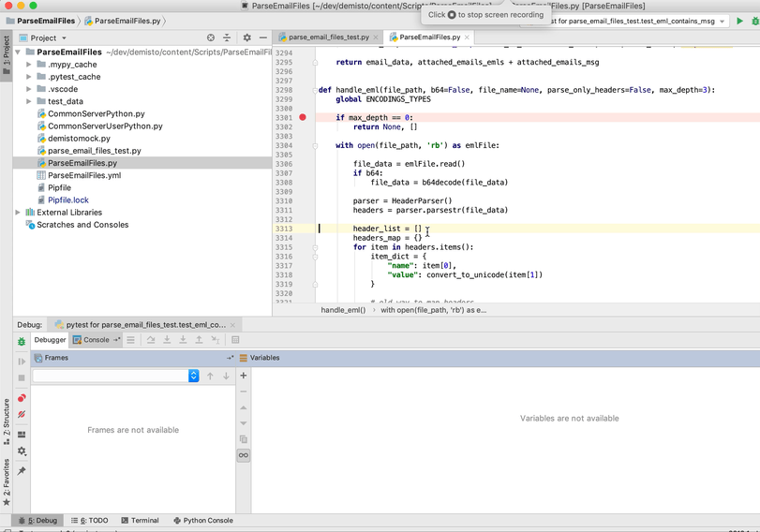This screenshot has height=532, width=760.
Task: Click the Rerun debug bug icon
Action: click(x=22, y=342)
